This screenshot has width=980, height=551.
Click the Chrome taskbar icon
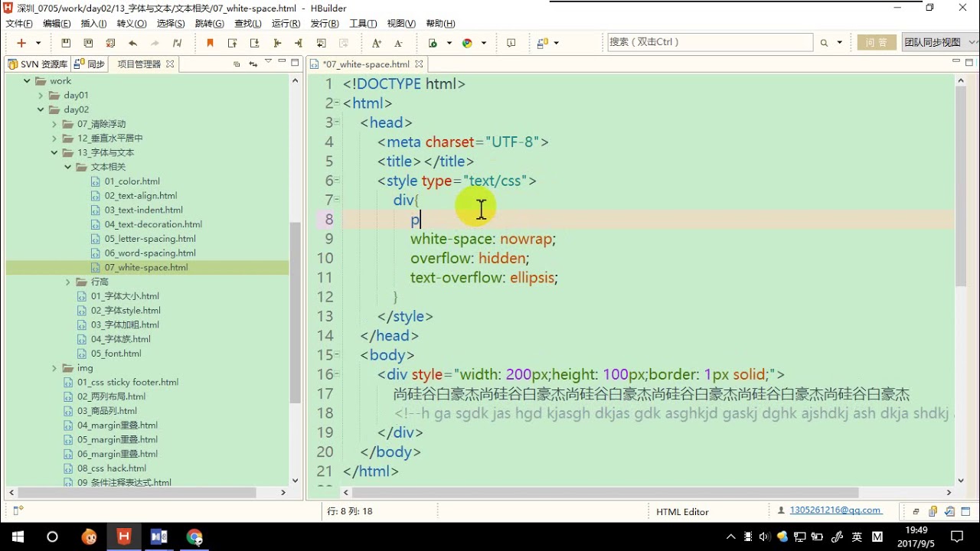point(194,536)
